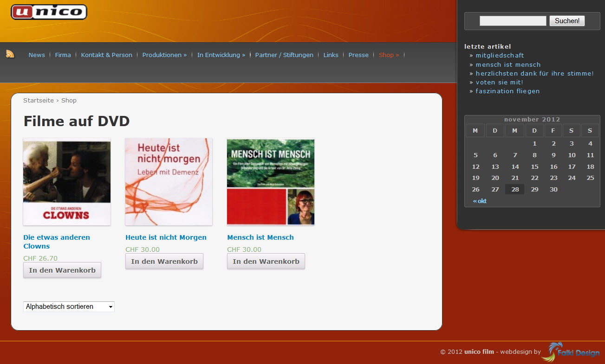Viewport: 605px width, 364px height.
Task: Expand the Produktionen menu
Action: click(x=164, y=55)
